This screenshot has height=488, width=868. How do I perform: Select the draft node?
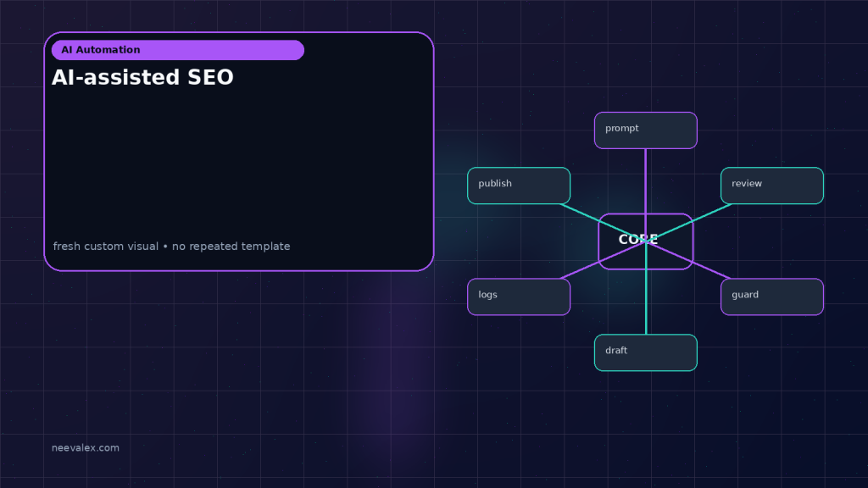click(645, 352)
